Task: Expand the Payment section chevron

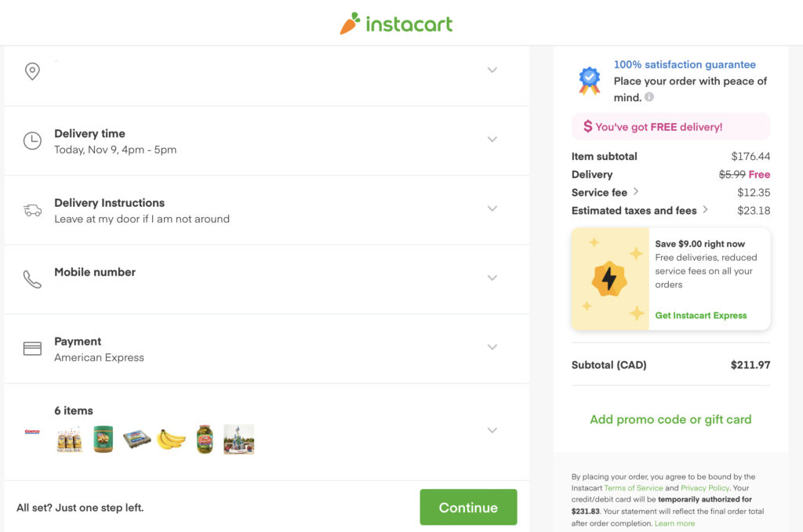Action: (x=492, y=347)
